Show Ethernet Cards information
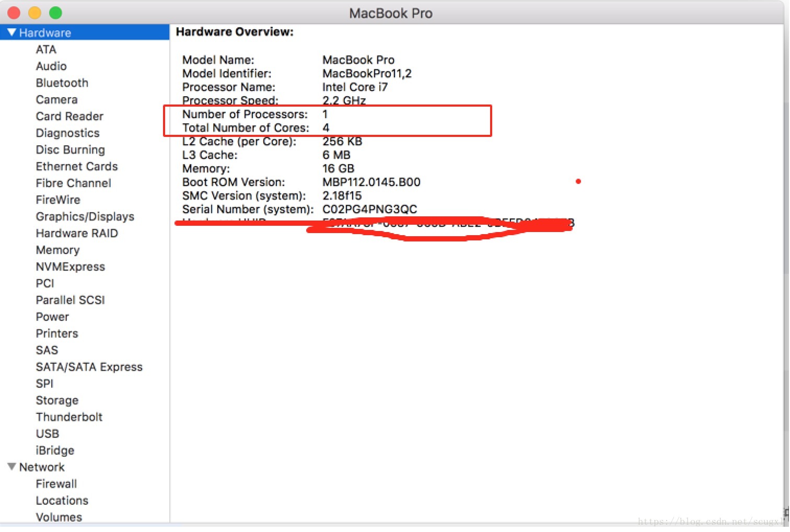 (x=77, y=166)
